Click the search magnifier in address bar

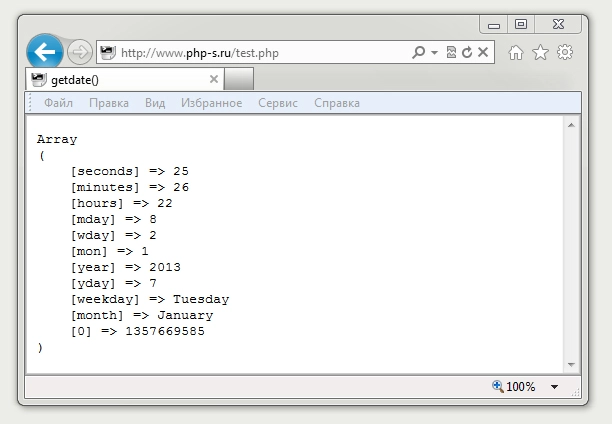[x=418, y=52]
